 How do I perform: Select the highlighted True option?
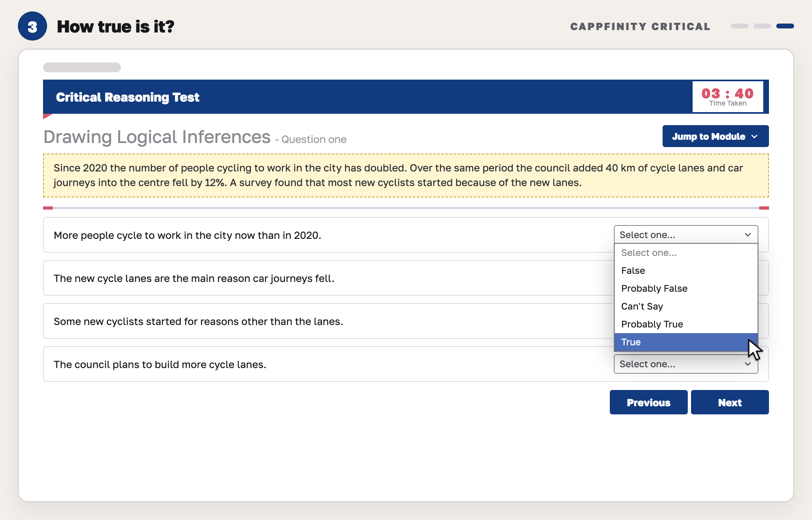686,342
